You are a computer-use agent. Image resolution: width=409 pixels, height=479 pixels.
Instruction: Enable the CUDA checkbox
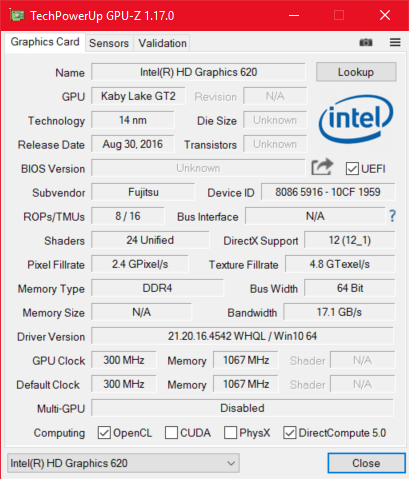tap(171, 433)
